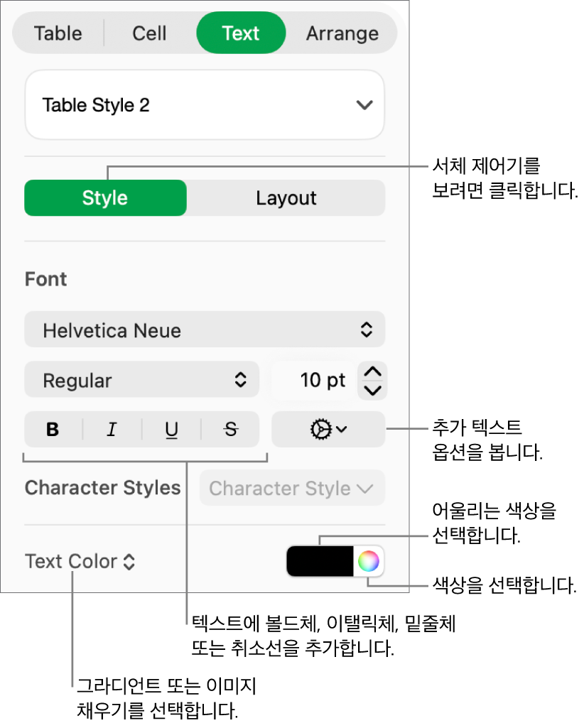Click the Font section heading
The width and height of the screenshot is (584, 728).
[x=46, y=279]
